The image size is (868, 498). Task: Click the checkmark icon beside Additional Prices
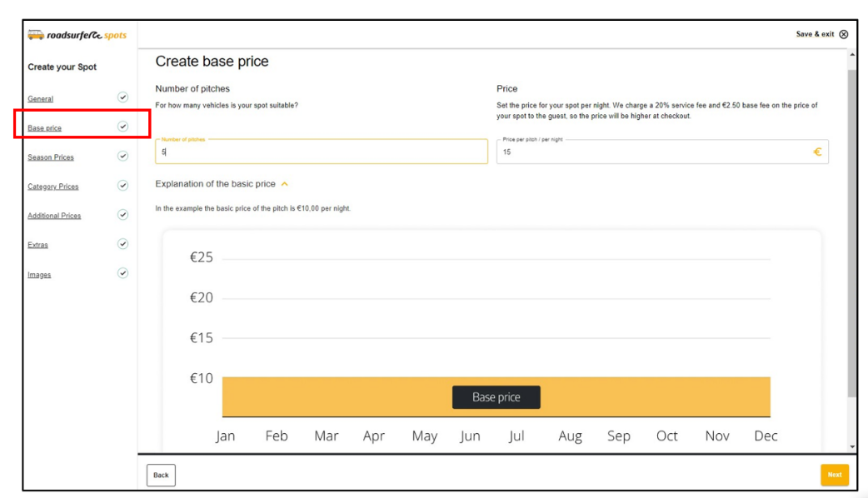coord(123,215)
